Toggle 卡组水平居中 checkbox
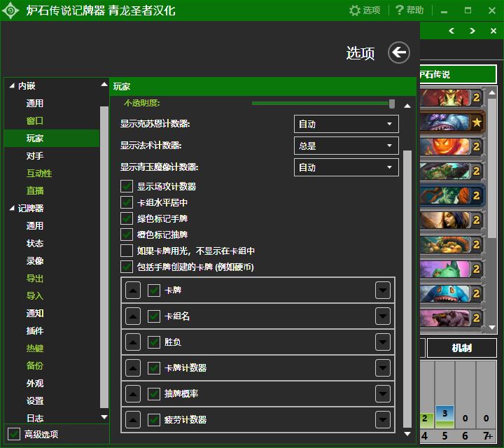 click(x=127, y=202)
